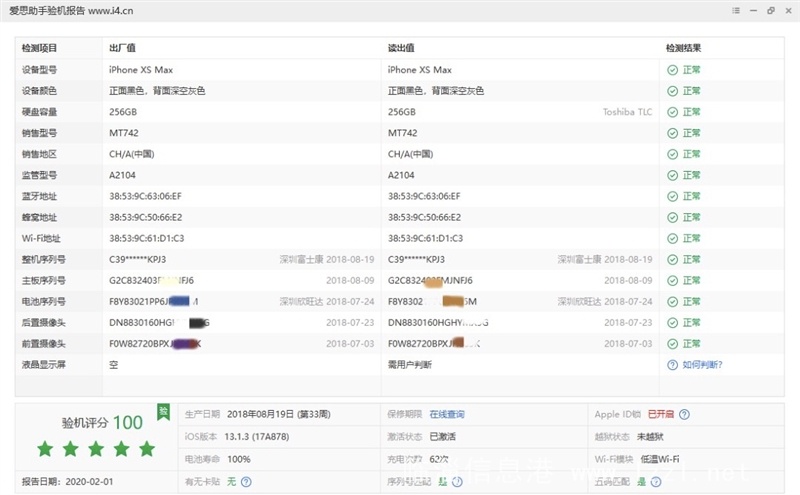Select the factory value MT742
This screenshot has height=495, width=800.
pos(124,133)
